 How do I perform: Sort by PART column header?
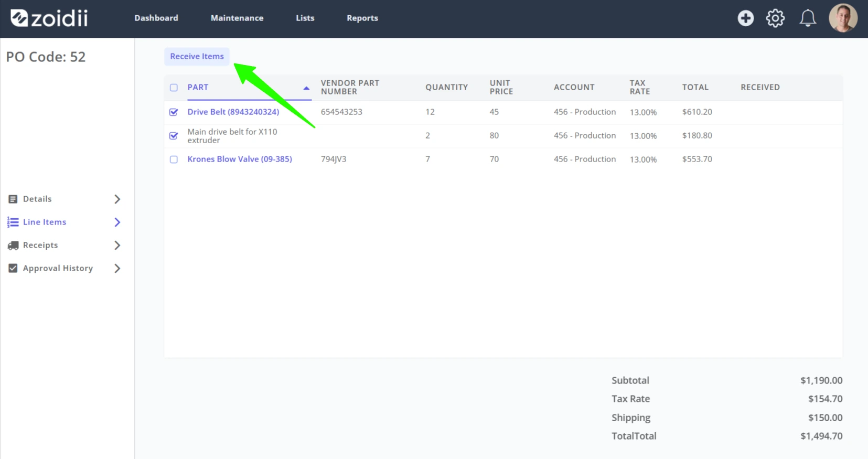point(198,87)
